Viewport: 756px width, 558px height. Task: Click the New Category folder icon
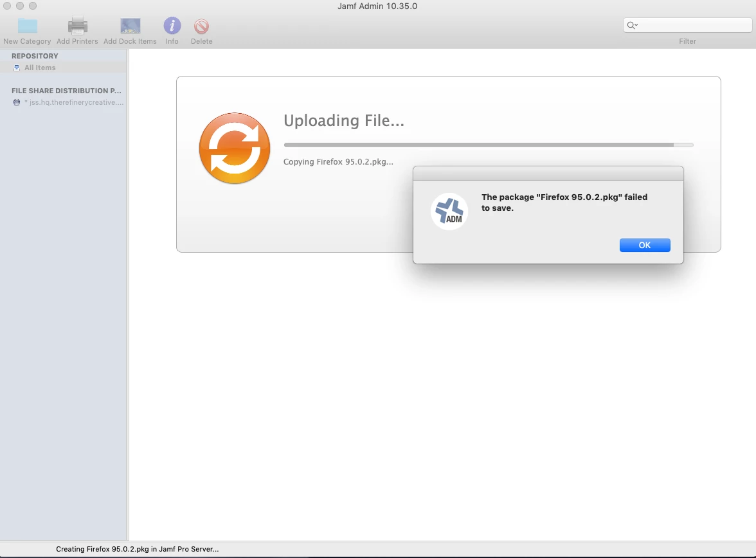(28, 26)
